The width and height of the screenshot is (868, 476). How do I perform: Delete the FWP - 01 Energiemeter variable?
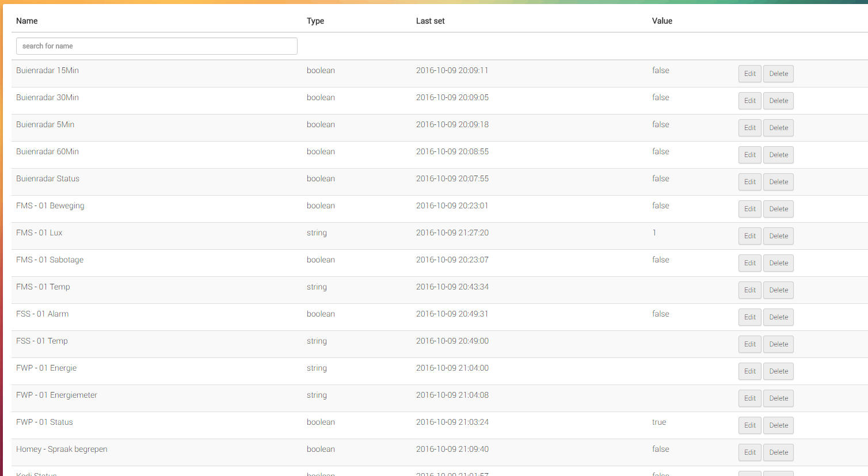pos(779,398)
